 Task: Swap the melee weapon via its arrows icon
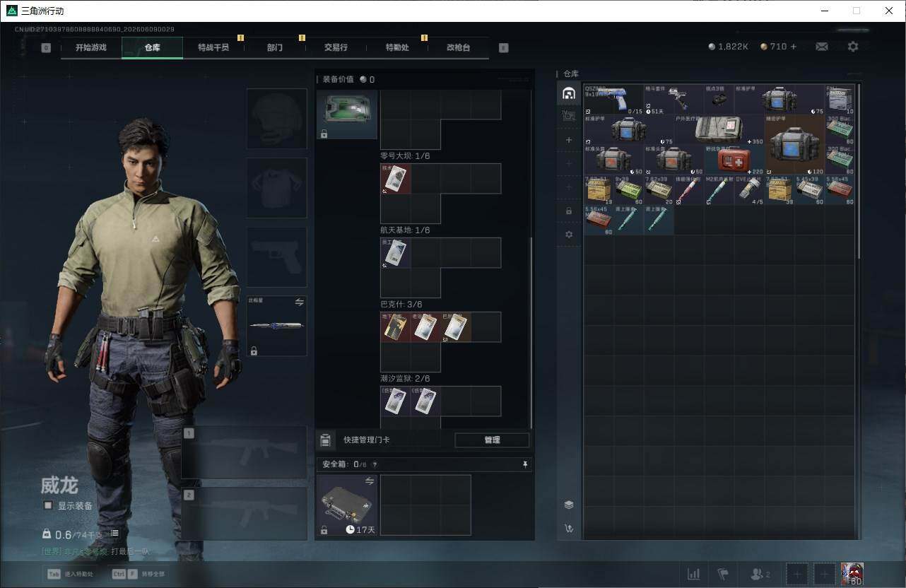coord(299,302)
